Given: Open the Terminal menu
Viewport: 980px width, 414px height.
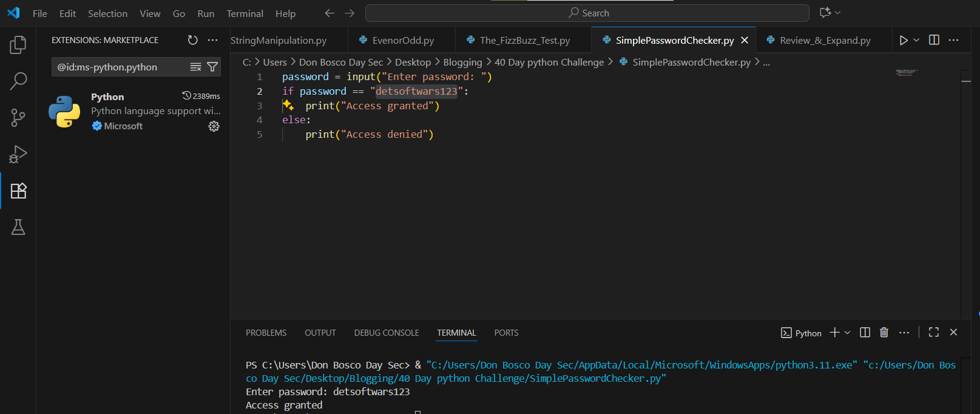Looking at the screenshot, I should [x=245, y=13].
